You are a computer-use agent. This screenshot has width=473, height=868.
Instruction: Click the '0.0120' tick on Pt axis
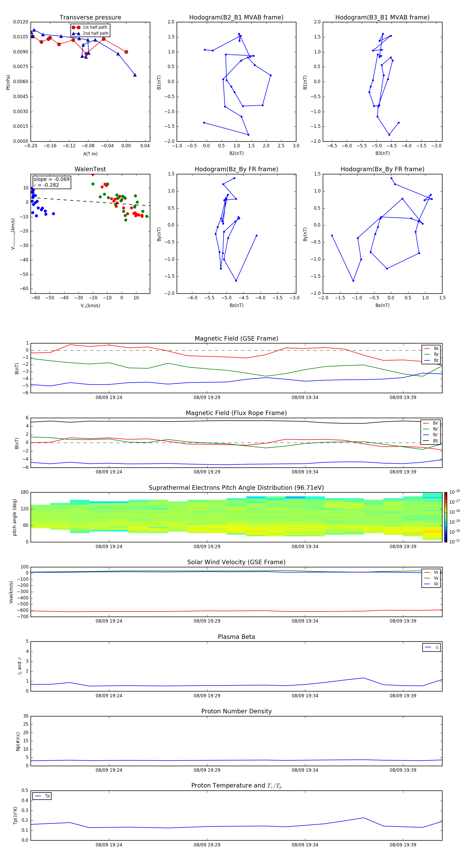pyautogui.click(x=21, y=22)
